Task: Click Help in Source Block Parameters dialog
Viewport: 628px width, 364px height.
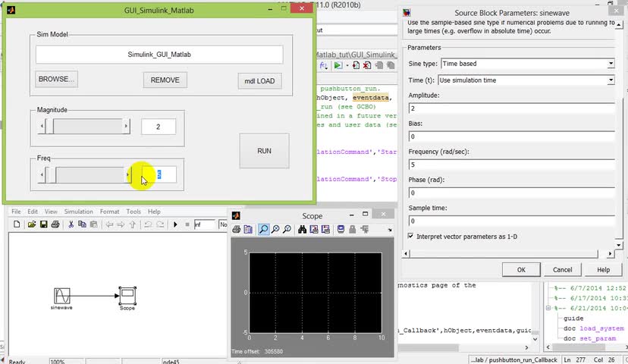Action: (x=603, y=270)
